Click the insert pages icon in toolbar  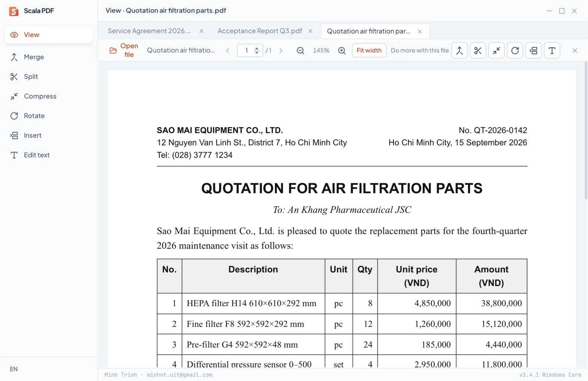534,50
